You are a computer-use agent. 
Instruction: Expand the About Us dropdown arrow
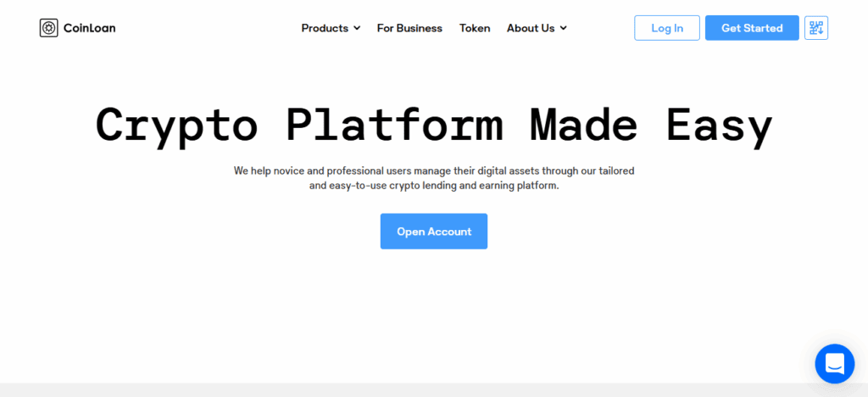[x=564, y=28]
